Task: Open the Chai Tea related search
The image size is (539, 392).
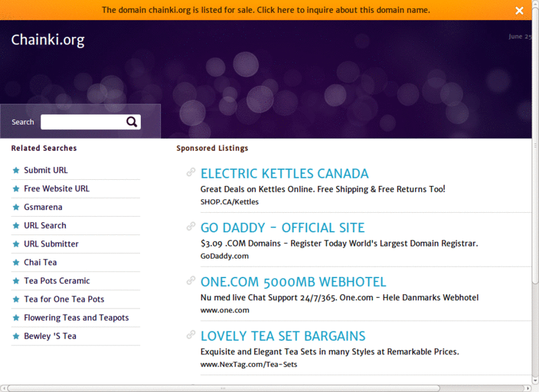Action: click(x=40, y=263)
